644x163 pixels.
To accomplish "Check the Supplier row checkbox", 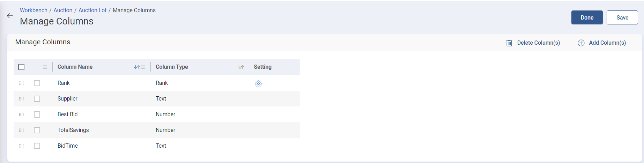I will tap(37, 99).
